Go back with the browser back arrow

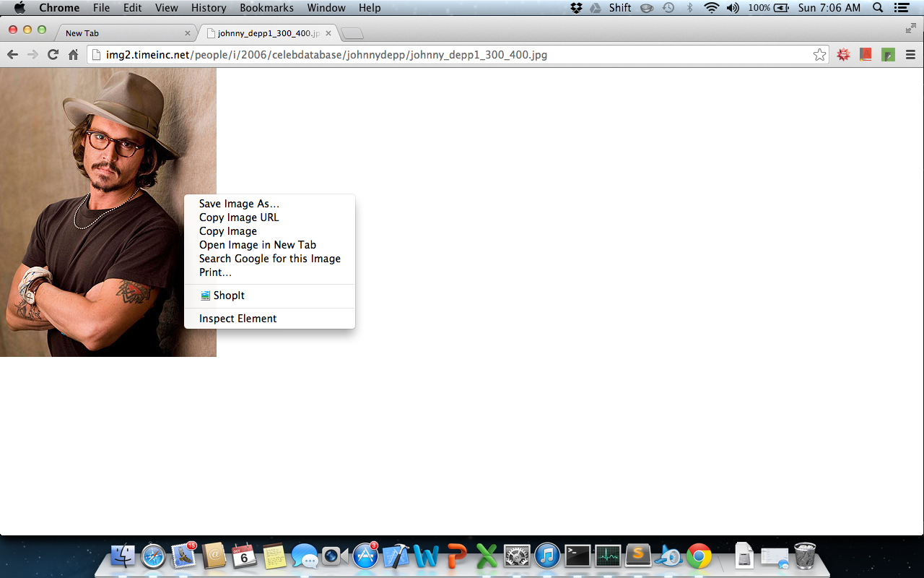pyautogui.click(x=12, y=55)
